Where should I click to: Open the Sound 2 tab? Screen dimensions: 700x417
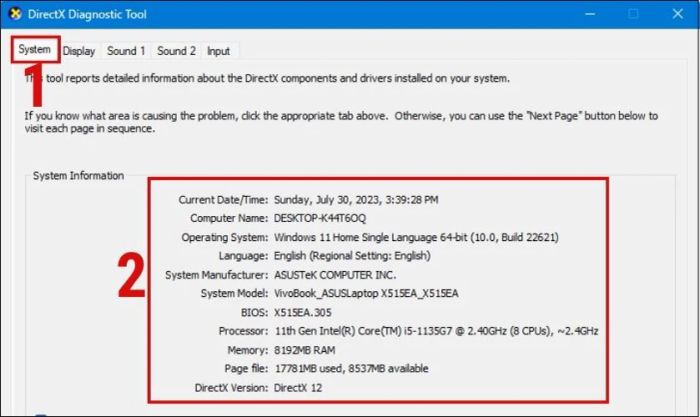176,51
